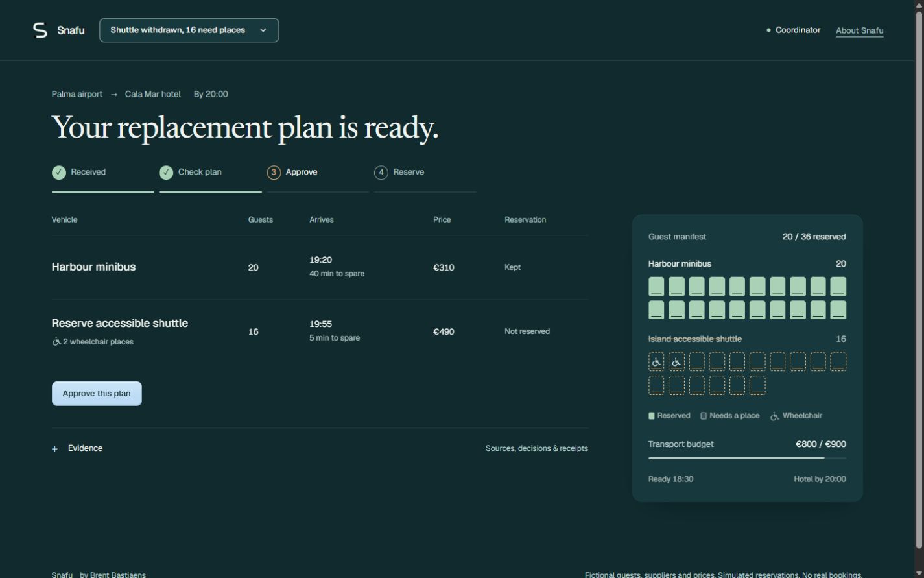Click the Transport budget progress bar
924x578 pixels.
point(747,458)
